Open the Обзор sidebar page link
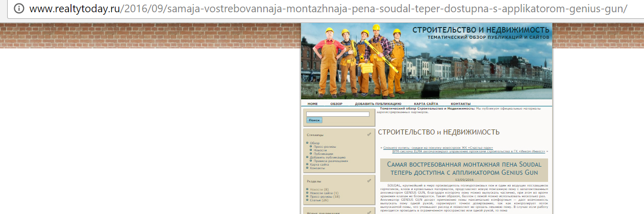The image size is (644, 214). 314,143
